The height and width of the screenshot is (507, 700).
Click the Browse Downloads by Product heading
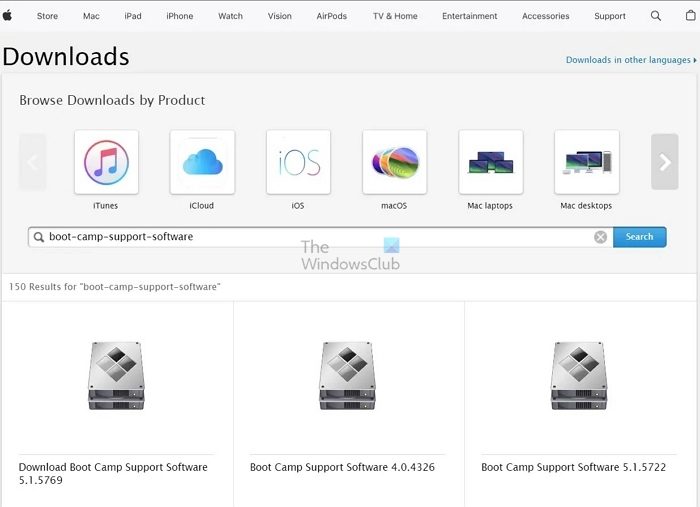tap(112, 100)
